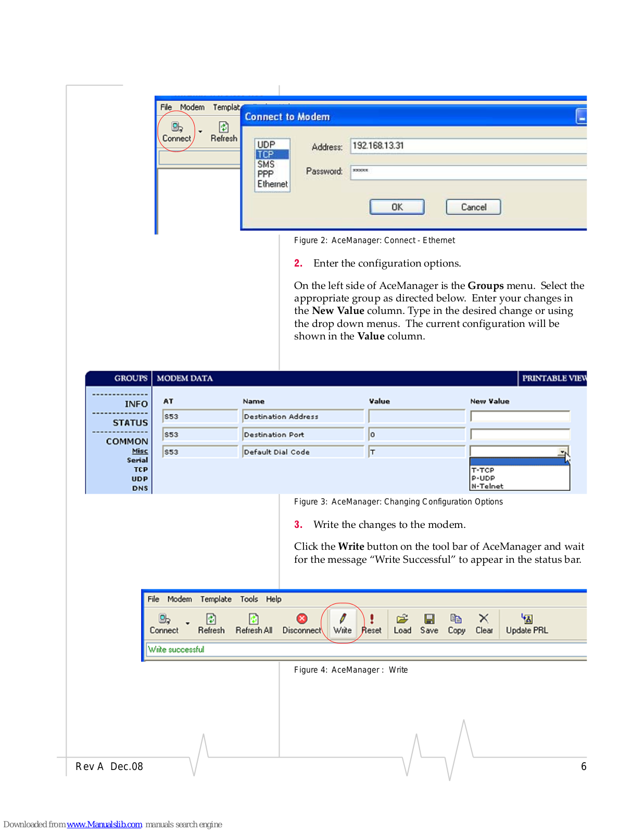644x833 pixels.
Task: Click the Refresh icon beside Connect in top window
Action: pyautogui.click(x=224, y=132)
